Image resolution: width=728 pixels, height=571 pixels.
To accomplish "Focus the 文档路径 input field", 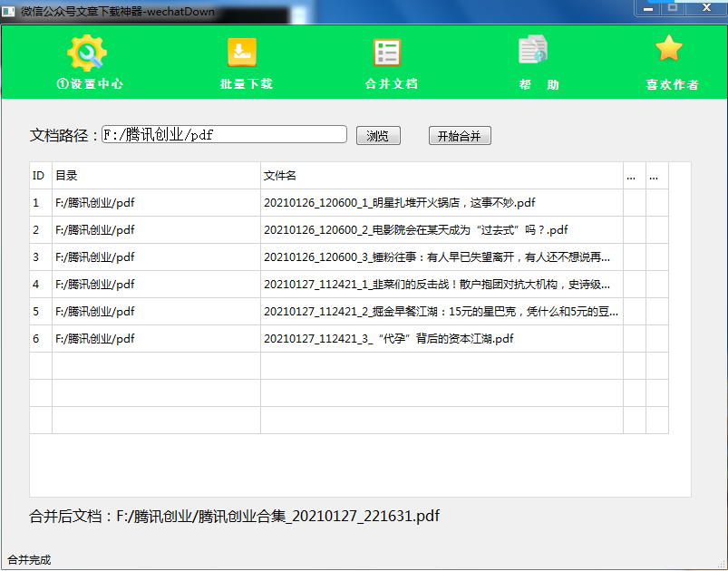I will [224, 135].
